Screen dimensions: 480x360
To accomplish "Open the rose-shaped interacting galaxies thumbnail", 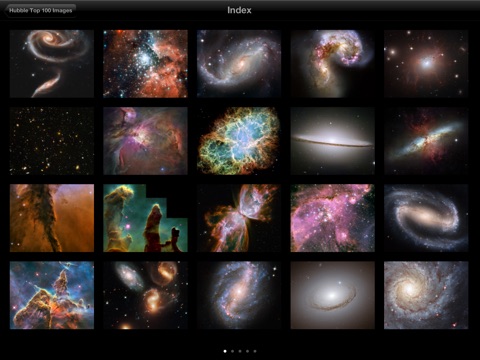I will (52, 64).
